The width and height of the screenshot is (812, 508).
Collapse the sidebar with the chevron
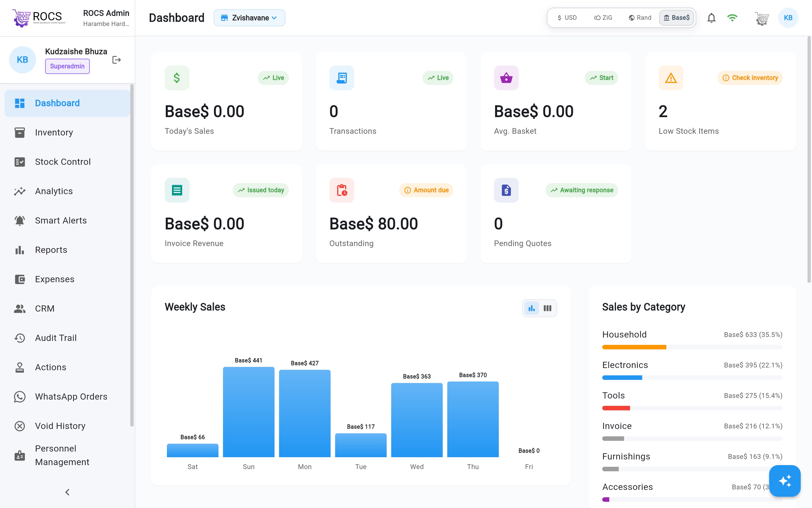point(67,492)
